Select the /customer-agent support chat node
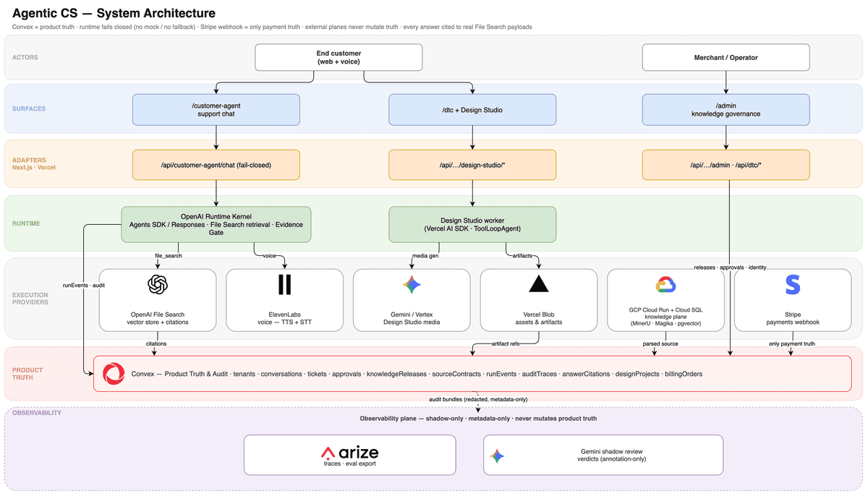The width and height of the screenshot is (868, 496). coord(216,109)
